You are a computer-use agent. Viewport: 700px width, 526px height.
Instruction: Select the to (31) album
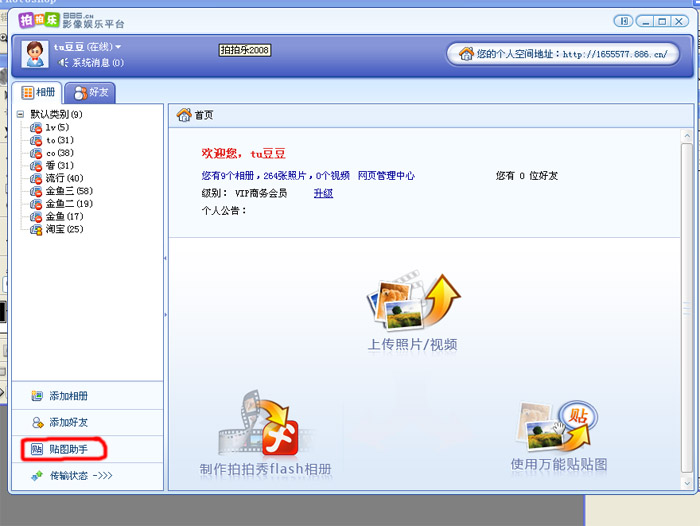coord(60,140)
